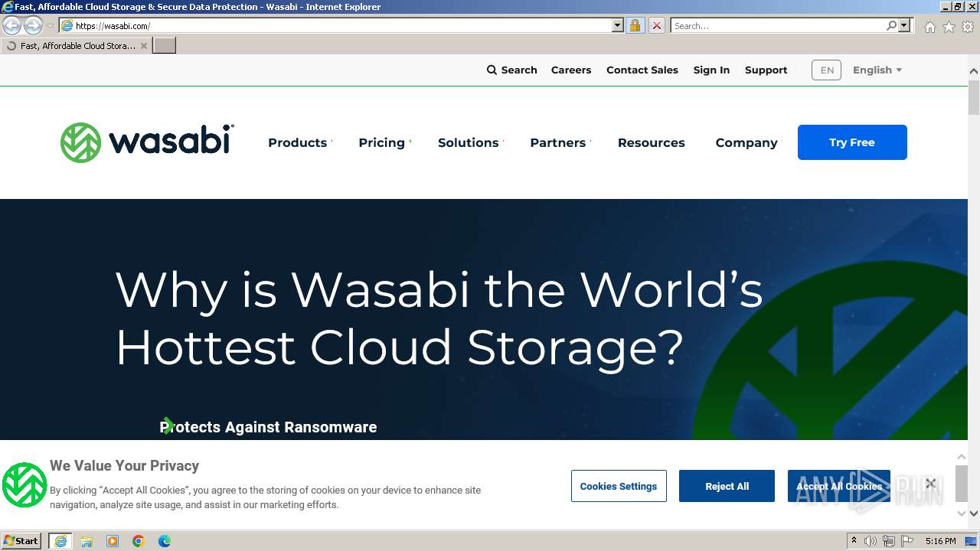Click the taskbar clock showing 5:16 PM
The width and height of the screenshot is (980, 551).
pos(940,541)
